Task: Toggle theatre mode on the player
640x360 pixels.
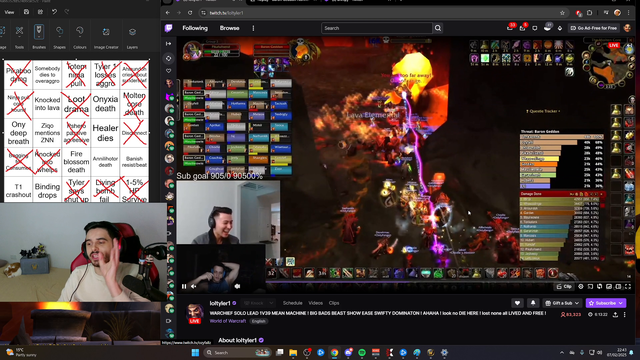Action: 618,287
